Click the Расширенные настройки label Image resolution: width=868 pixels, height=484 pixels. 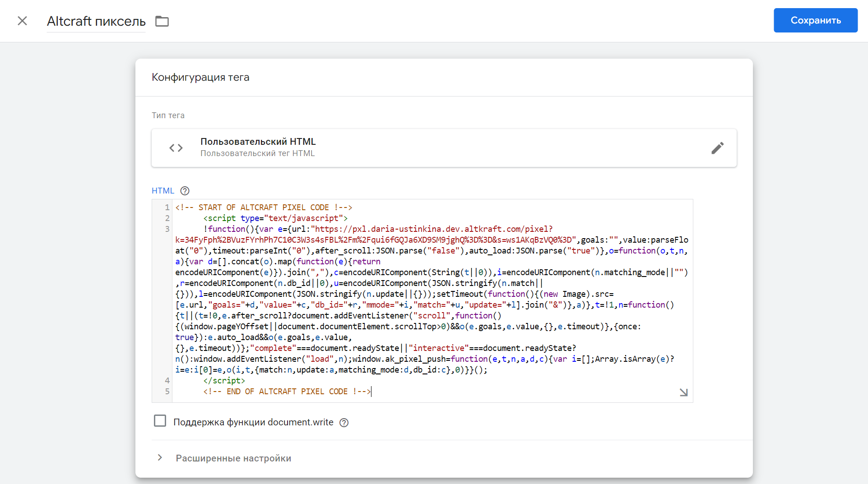pyautogui.click(x=233, y=458)
